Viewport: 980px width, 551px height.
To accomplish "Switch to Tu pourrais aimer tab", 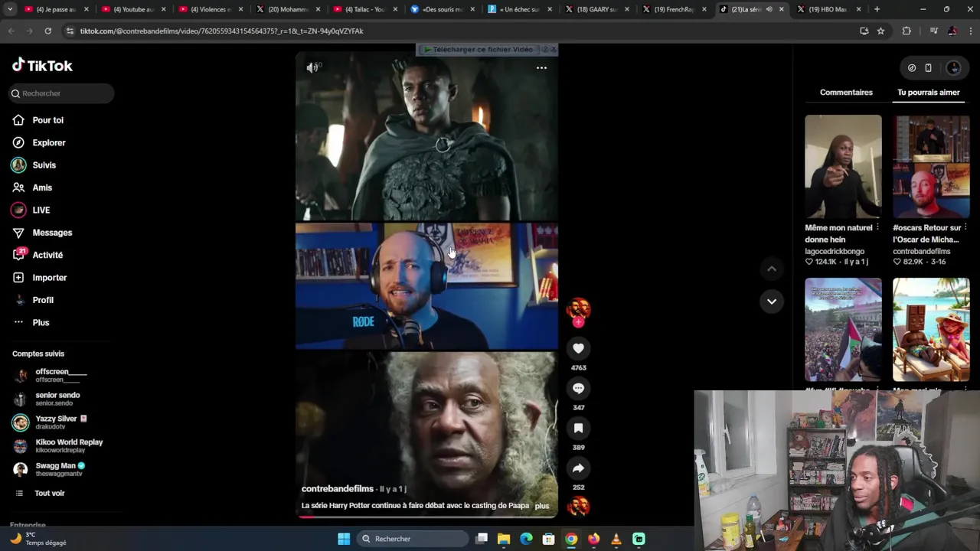I will click(928, 93).
